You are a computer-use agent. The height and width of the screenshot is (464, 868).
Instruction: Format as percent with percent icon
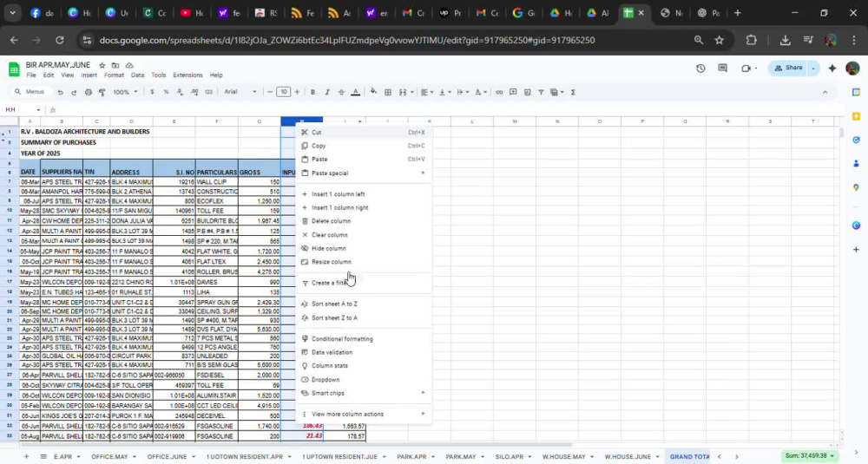166,92
